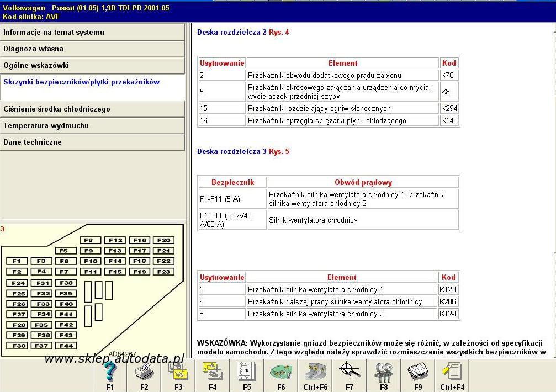Viewport: 556px width, 392px height.
Task: Open Informacje na temat systemu section
Action: 92,33
